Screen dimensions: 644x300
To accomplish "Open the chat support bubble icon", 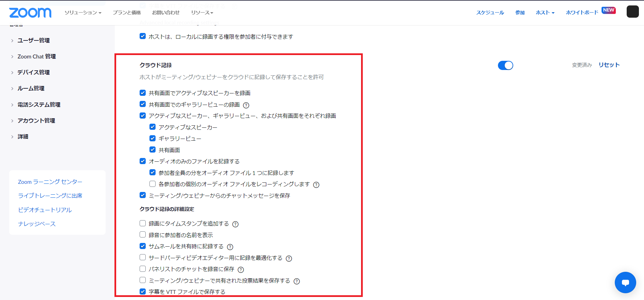I will [625, 282].
